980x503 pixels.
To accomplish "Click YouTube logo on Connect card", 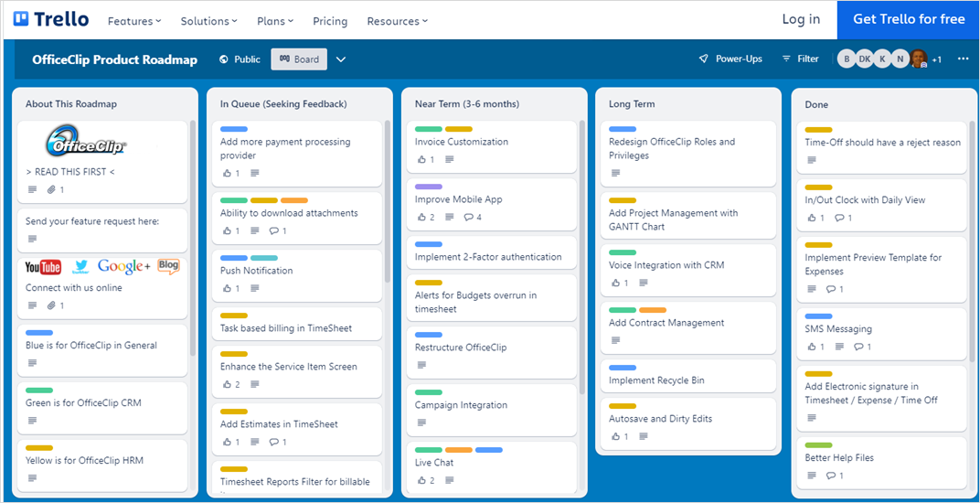I will pyautogui.click(x=43, y=268).
